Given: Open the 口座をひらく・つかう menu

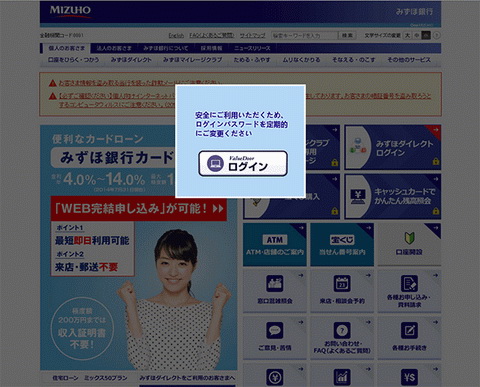Looking at the screenshot, I should (73, 60).
